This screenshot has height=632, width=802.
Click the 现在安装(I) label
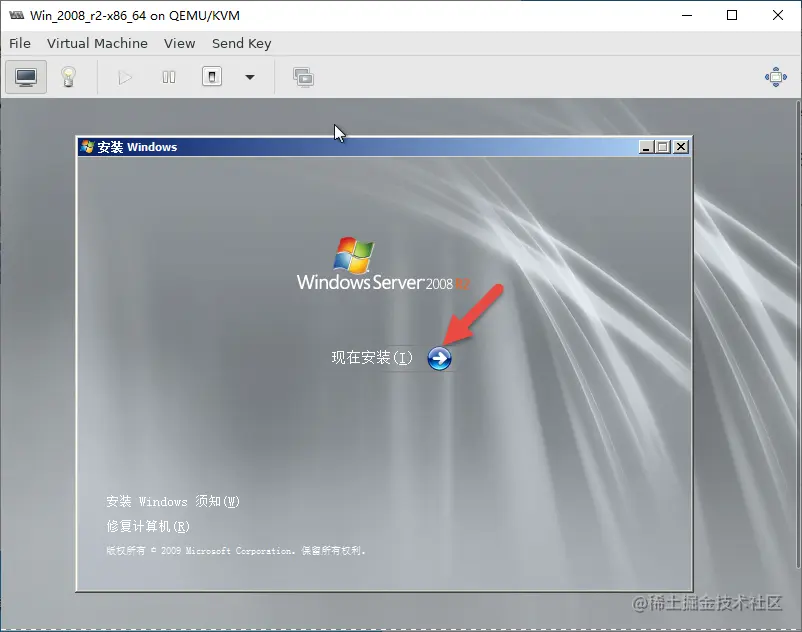pos(372,357)
